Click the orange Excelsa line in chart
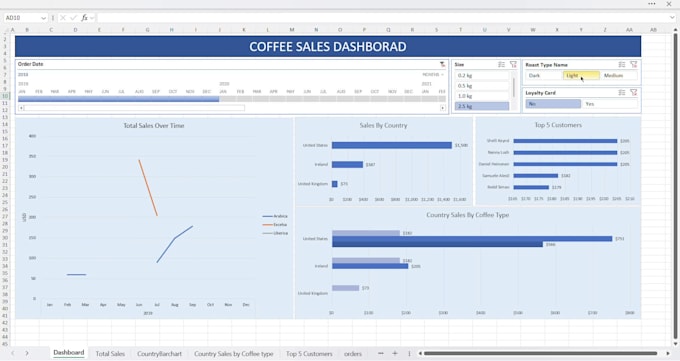The image size is (680, 361). [x=148, y=187]
